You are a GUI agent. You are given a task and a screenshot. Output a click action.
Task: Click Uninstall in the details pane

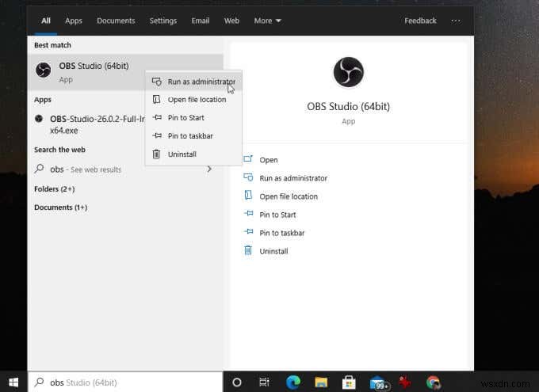pyautogui.click(x=273, y=251)
